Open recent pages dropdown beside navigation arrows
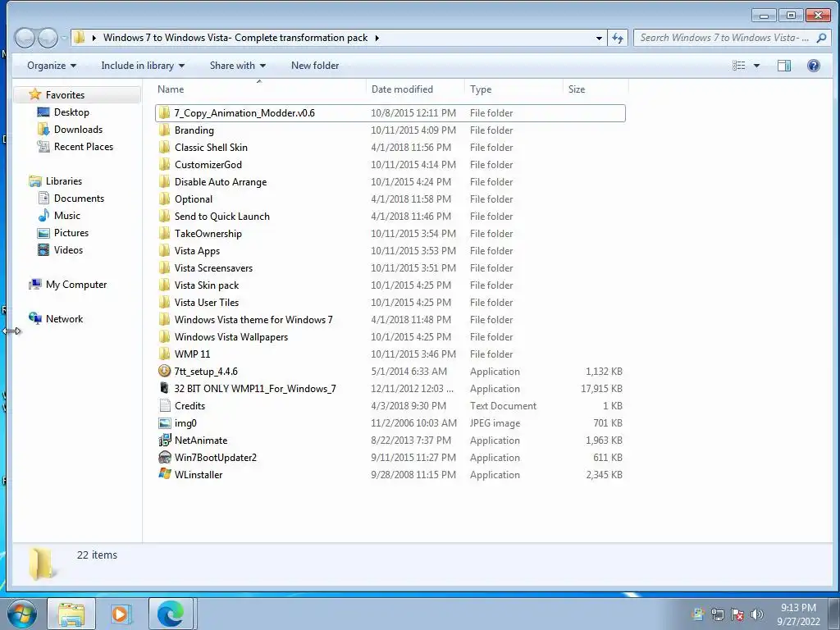840x630 pixels. (x=64, y=38)
